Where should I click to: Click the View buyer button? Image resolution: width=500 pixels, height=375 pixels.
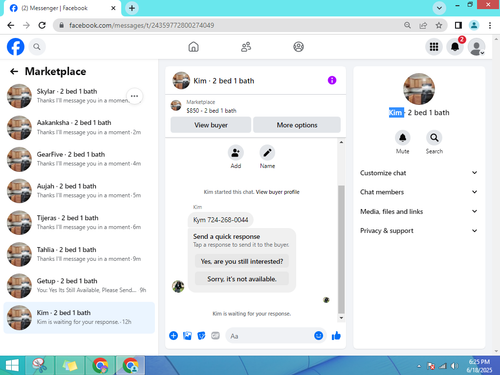click(211, 125)
